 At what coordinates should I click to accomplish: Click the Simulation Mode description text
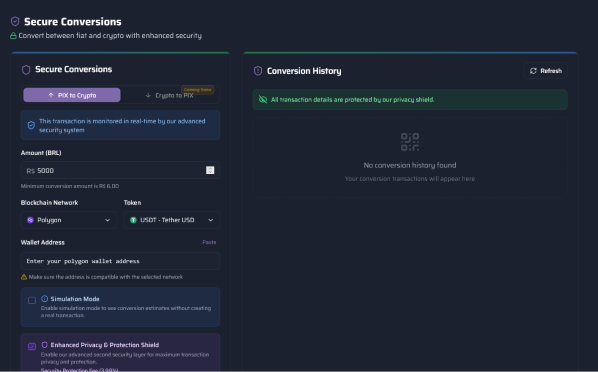[x=126, y=312]
